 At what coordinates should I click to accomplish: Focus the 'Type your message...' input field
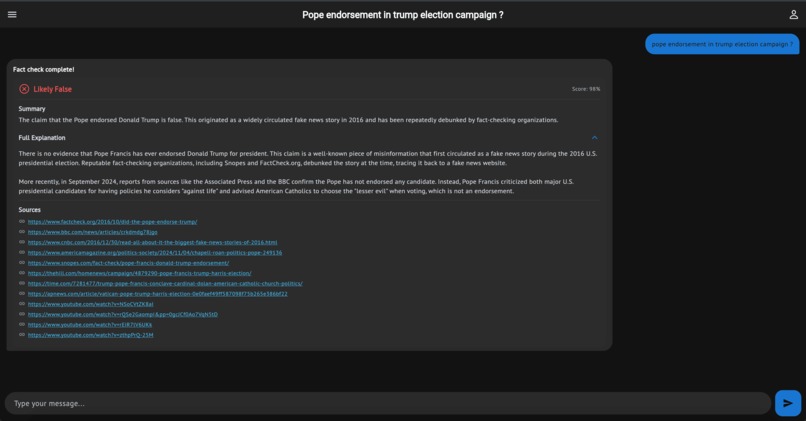click(388, 403)
